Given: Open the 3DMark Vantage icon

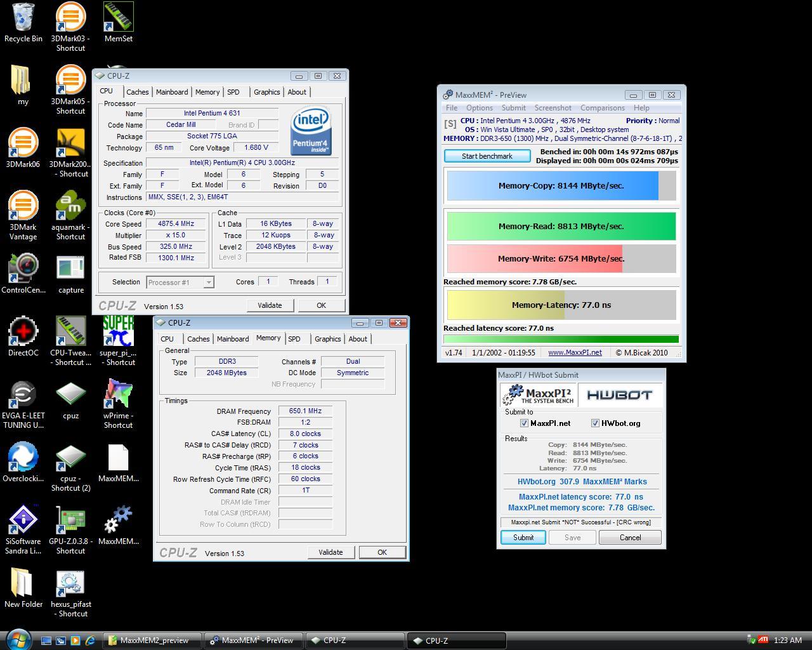Looking at the screenshot, I should 23,215.
